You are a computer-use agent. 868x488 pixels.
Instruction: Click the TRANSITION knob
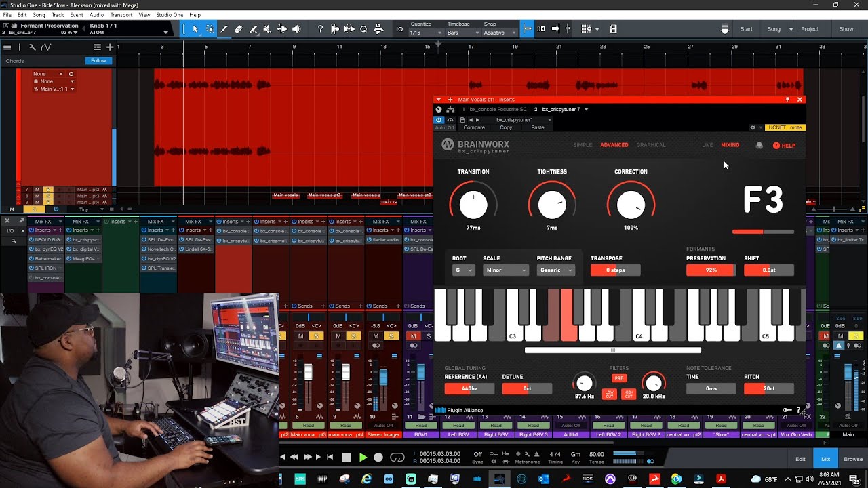473,205
